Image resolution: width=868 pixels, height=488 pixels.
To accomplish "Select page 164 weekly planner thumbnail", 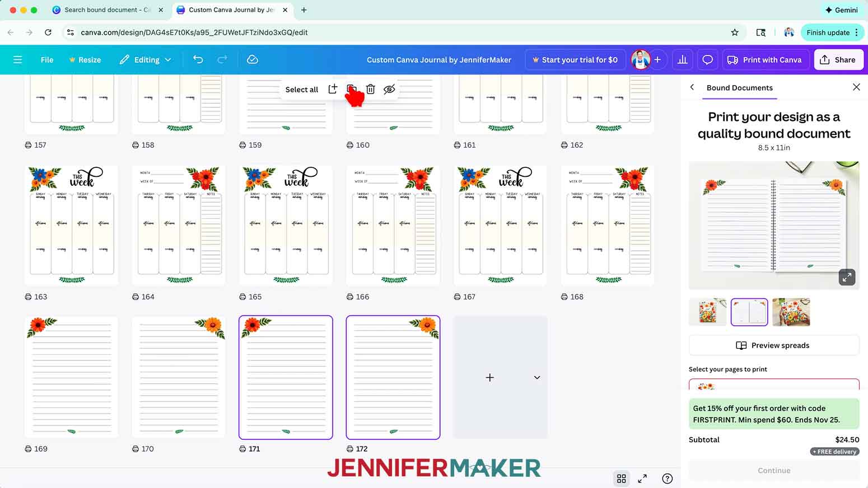I will [x=179, y=226].
